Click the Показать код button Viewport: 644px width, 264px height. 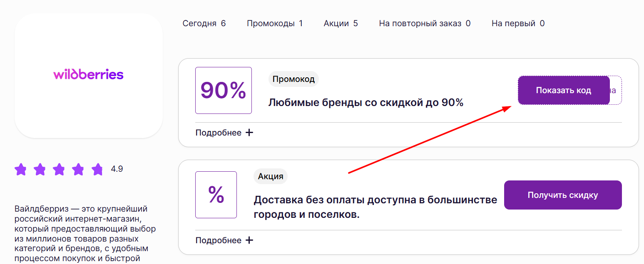coord(564,90)
